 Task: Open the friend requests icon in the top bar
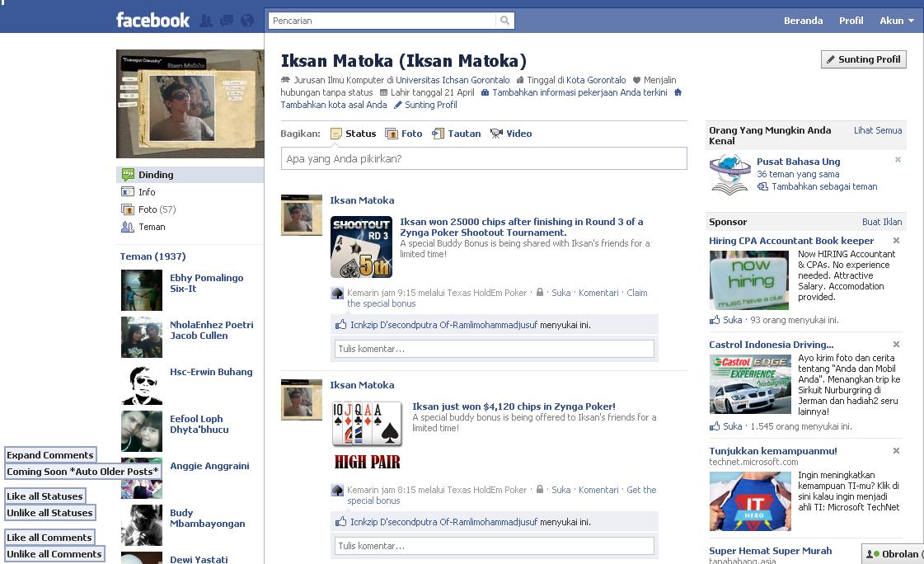(206, 21)
